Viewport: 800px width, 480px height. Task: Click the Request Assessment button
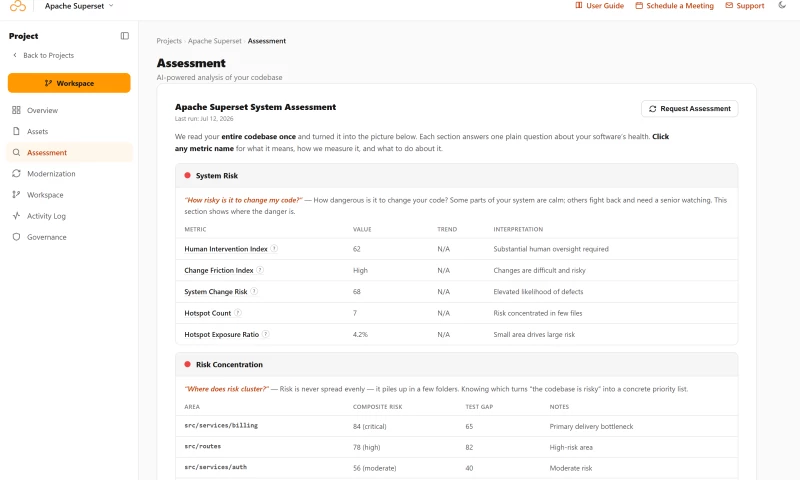(x=689, y=109)
